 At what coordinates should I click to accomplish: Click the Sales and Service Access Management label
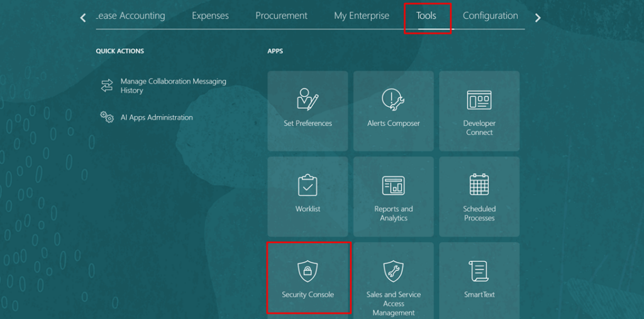pyautogui.click(x=394, y=304)
